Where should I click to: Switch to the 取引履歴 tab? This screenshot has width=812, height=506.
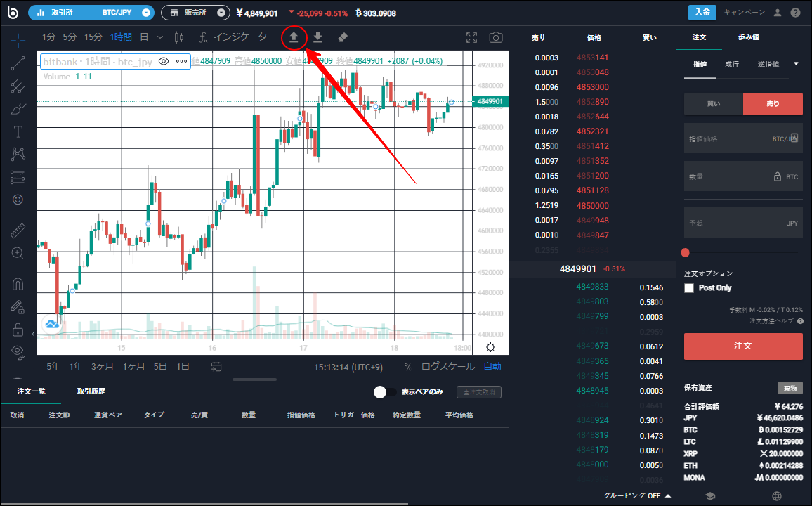[91, 391]
